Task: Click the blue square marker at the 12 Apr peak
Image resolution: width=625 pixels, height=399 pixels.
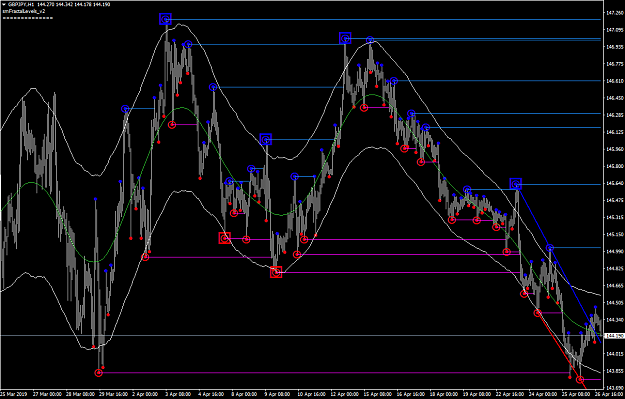Action: click(x=345, y=38)
